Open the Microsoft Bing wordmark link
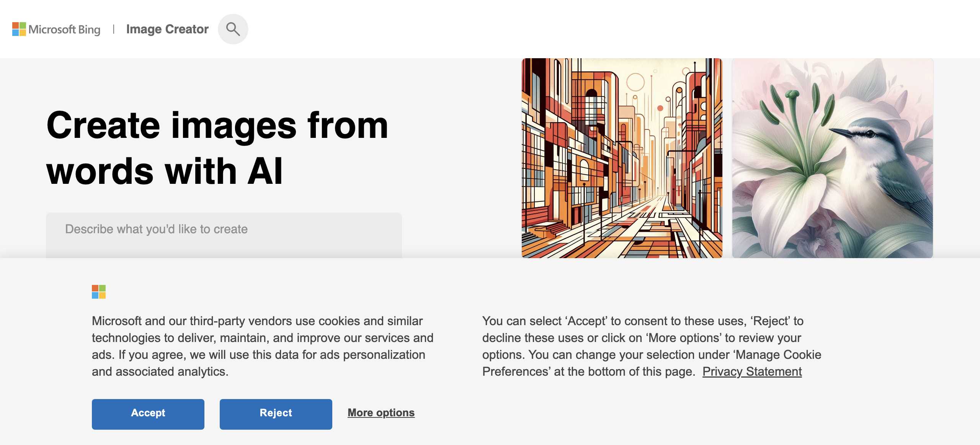The height and width of the screenshot is (445, 980). (64, 29)
